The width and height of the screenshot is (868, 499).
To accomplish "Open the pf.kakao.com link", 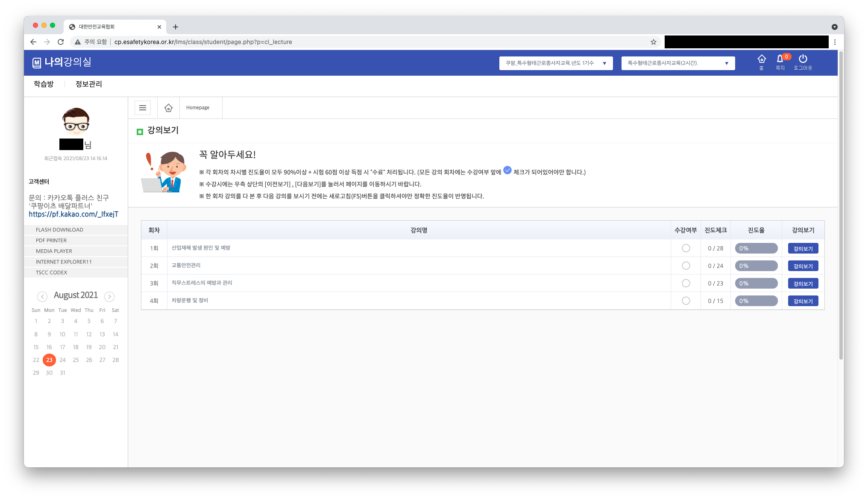I will [73, 214].
